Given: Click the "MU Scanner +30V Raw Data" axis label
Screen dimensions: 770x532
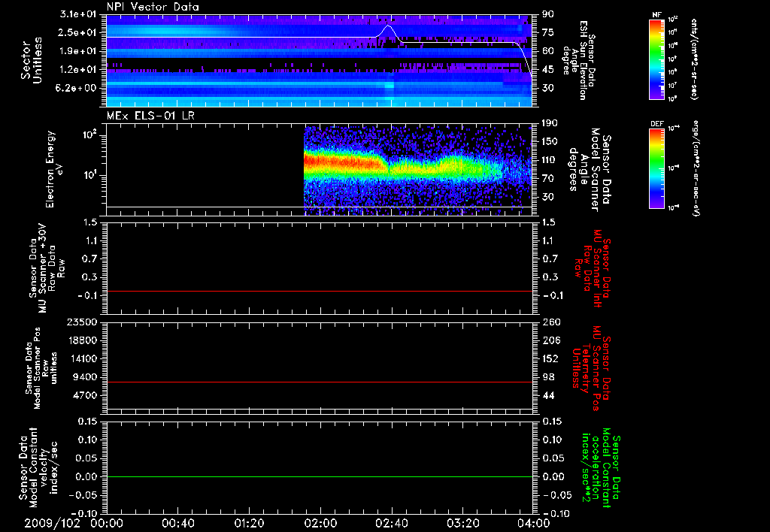Looking at the screenshot, I should [47, 268].
